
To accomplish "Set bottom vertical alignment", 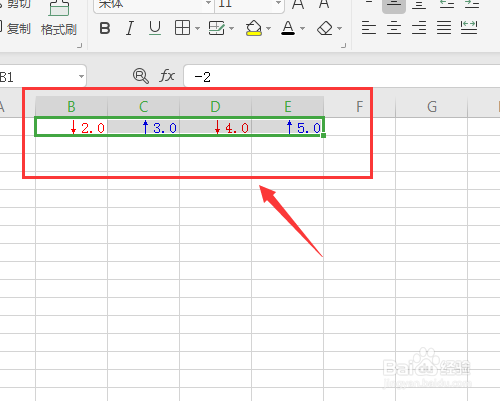I will pos(419,5).
